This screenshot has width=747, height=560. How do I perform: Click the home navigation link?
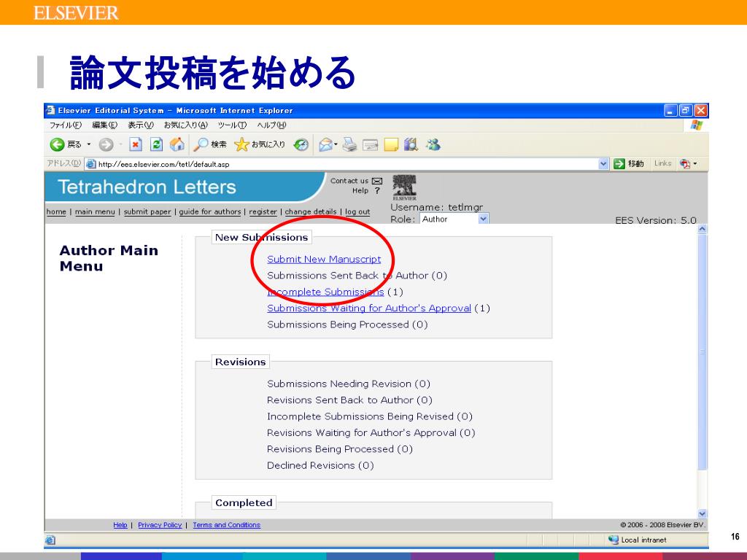point(56,211)
